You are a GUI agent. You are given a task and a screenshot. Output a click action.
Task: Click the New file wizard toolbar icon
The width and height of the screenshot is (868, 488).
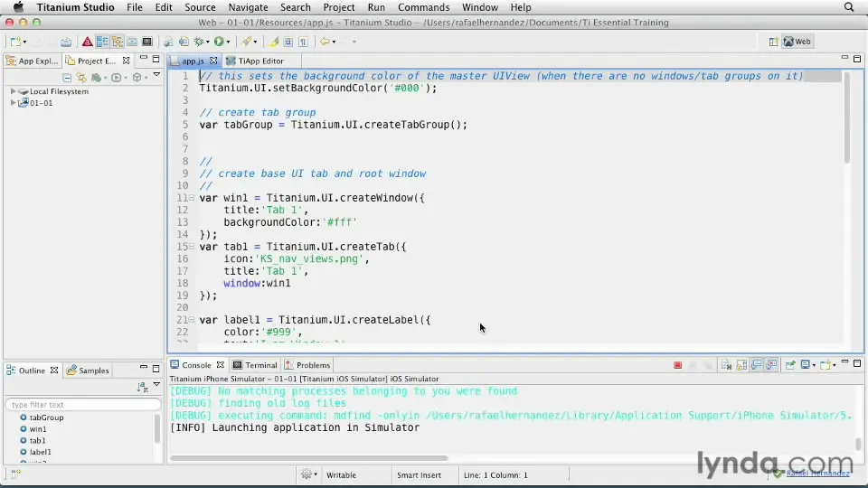click(x=15, y=42)
